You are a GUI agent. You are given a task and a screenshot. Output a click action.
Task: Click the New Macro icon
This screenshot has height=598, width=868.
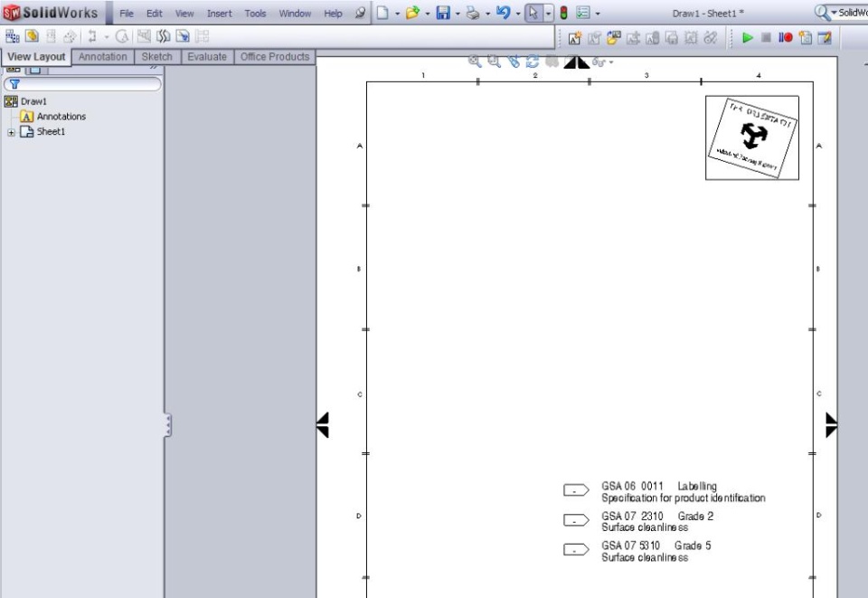tap(806, 38)
